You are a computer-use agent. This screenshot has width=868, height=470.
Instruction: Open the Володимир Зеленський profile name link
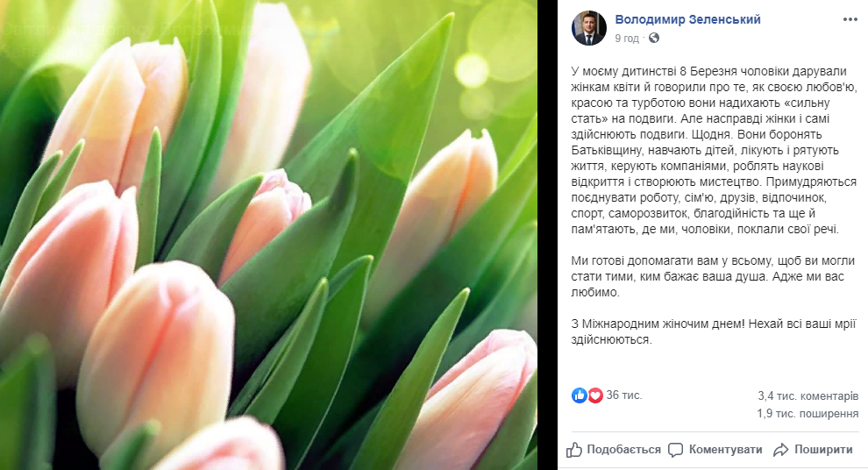[687, 19]
